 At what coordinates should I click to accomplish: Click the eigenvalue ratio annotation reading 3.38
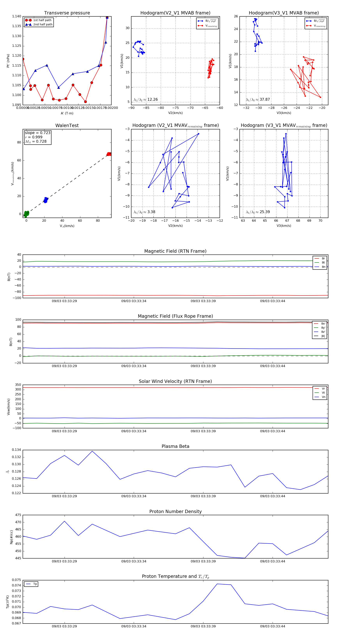pos(144,212)
